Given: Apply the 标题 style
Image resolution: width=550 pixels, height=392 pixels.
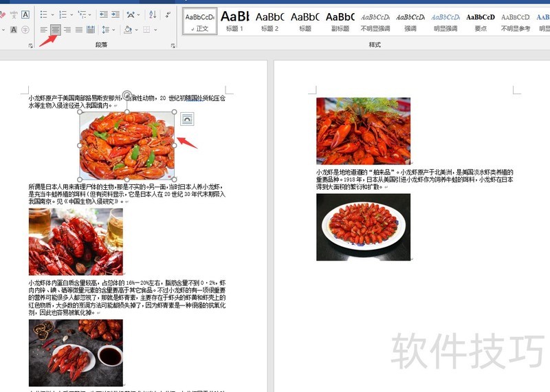Looking at the screenshot, I should (305, 21).
